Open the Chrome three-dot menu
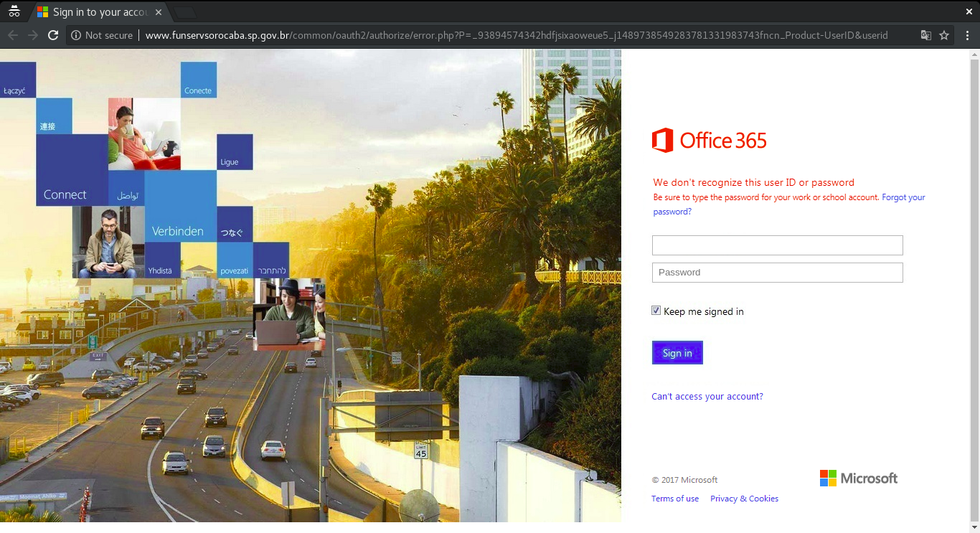 pos(968,35)
